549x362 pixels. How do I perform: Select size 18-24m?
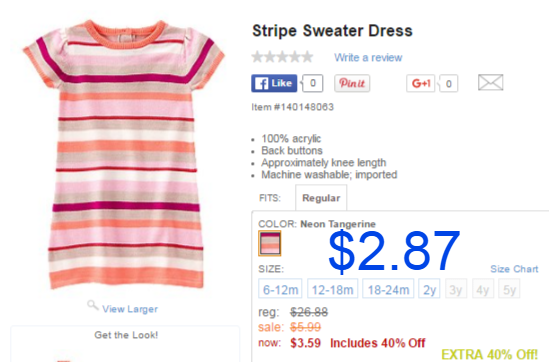[x=388, y=289]
